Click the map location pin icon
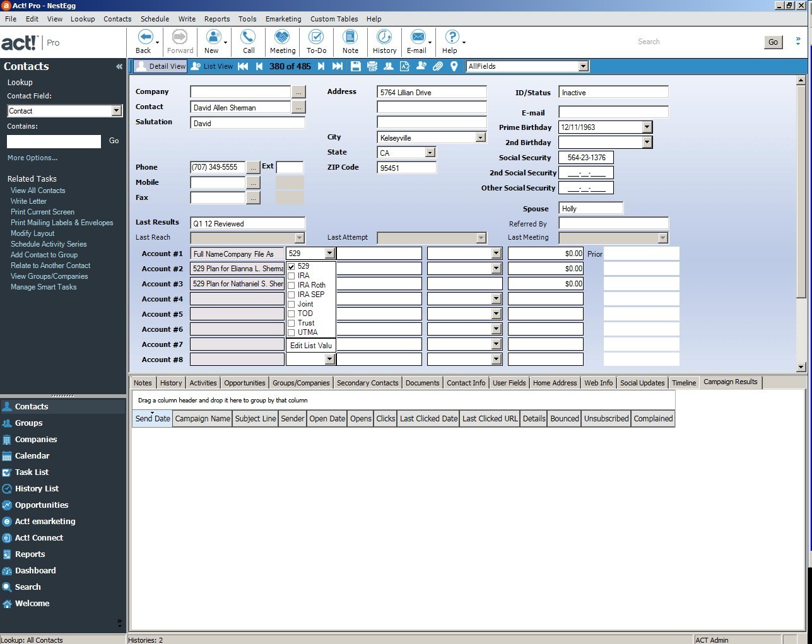The image size is (812, 644). point(454,66)
